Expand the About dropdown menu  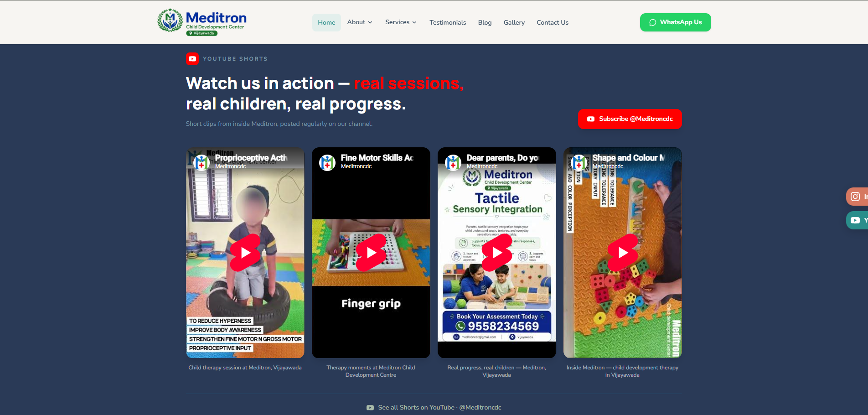pos(360,22)
